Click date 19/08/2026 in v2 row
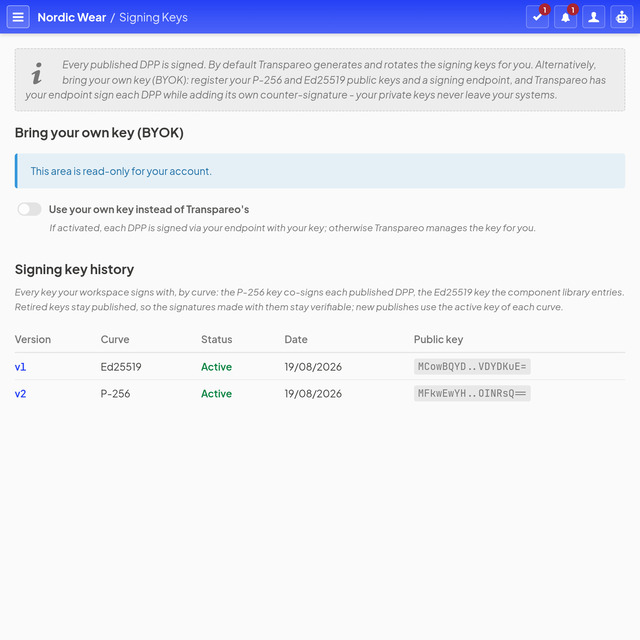Image resolution: width=640 pixels, height=640 pixels. [x=313, y=394]
